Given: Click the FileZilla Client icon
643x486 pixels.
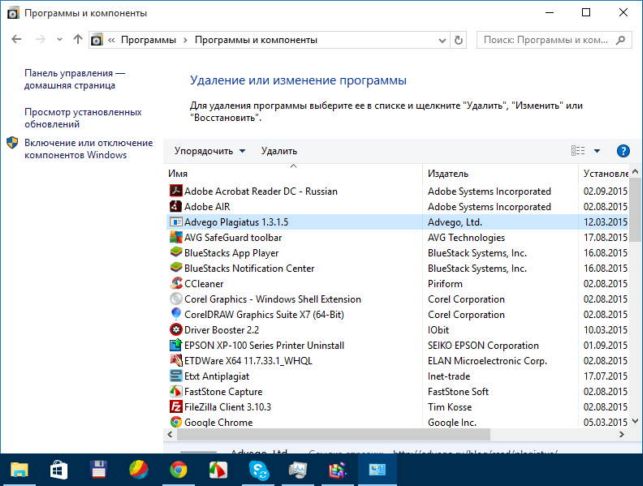Looking at the screenshot, I should (x=176, y=407).
